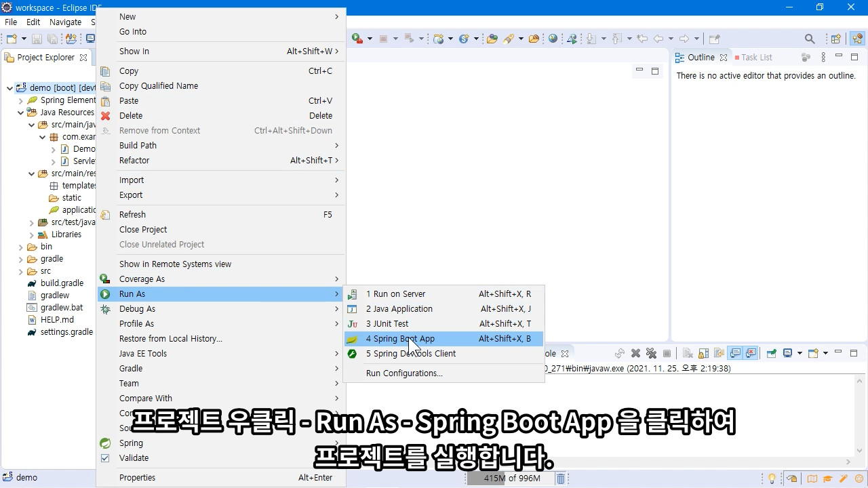This screenshot has height=488, width=868.
Task: Choose '2 Java Application' run option
Action: click(x=443, y=309)
